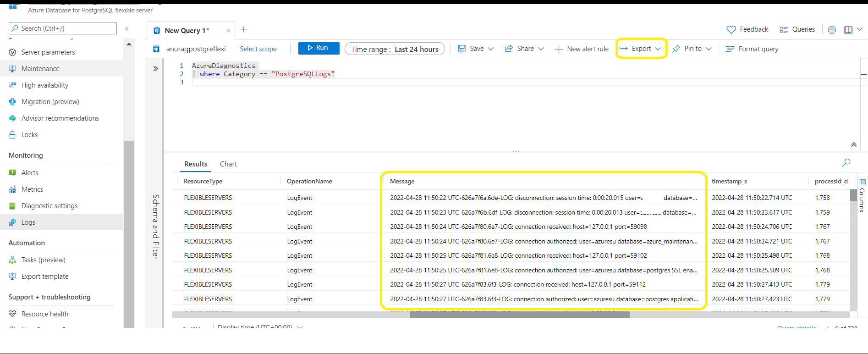Open Server parameters gear icon
The height and width of the screenshot is (354, 868).
[12, 52]
